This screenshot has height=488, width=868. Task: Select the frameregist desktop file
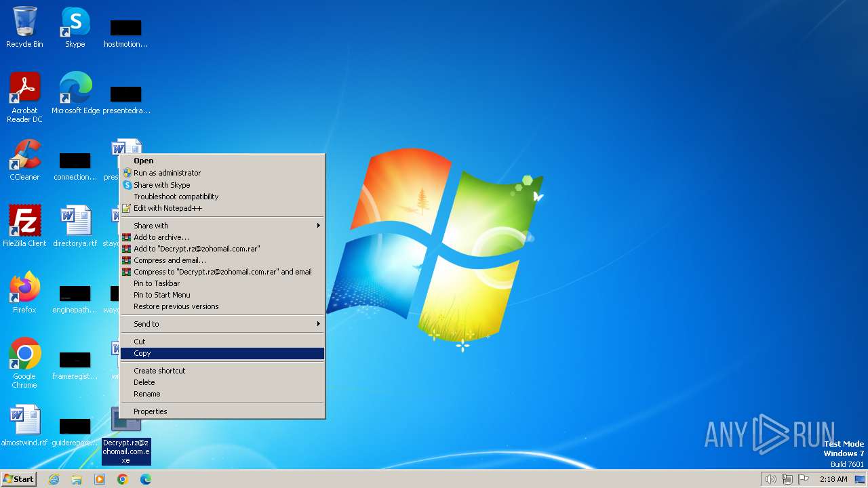75,365
